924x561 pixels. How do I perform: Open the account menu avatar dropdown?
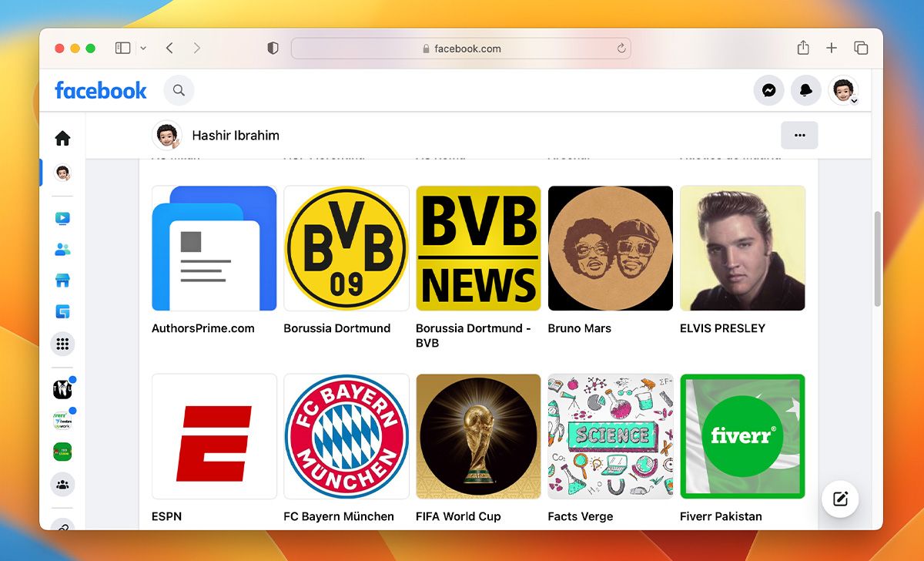[844, 90]
